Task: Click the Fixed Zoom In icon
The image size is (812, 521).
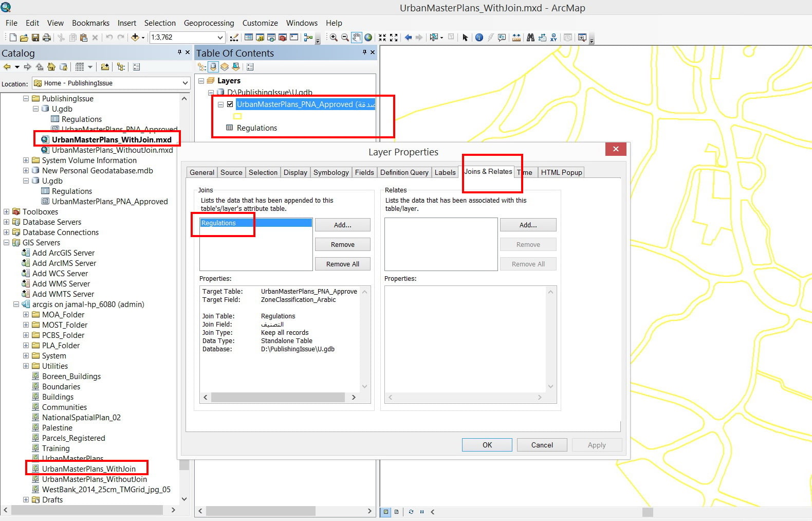Action: click(x=382, y=38)
